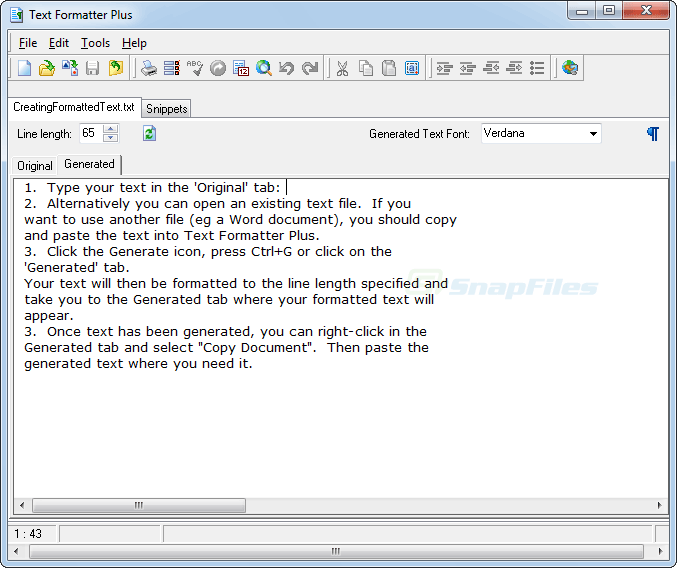677x568 pixels.
Task: Open a file with the folder icon
Action: (47, 68)
